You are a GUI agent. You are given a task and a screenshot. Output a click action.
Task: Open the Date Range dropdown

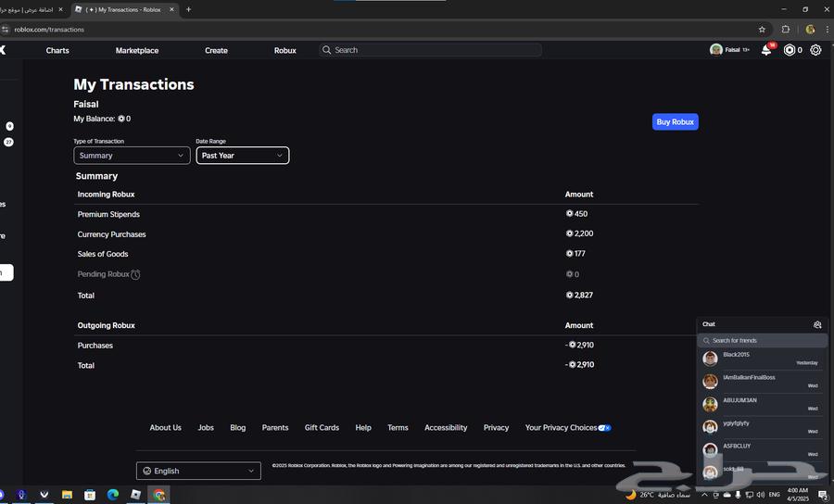[243, 156]
